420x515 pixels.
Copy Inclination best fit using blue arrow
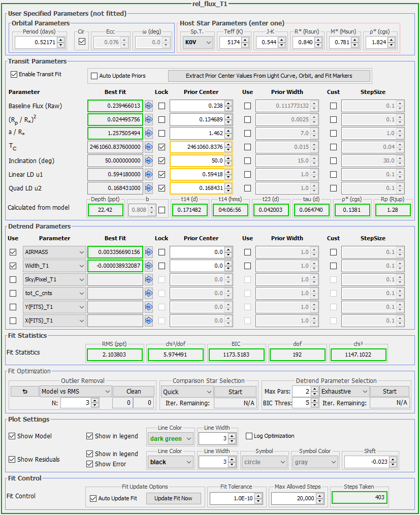point(149,161)
